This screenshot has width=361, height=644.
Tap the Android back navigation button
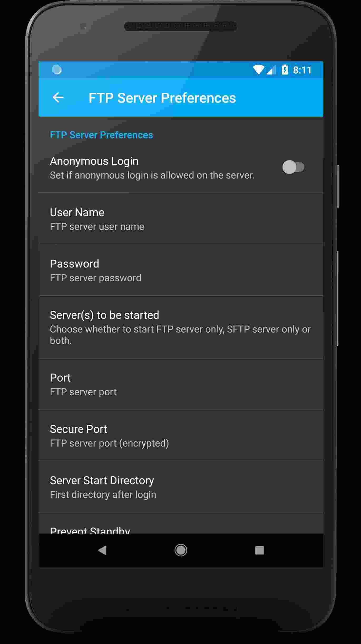tap(102, 550)
